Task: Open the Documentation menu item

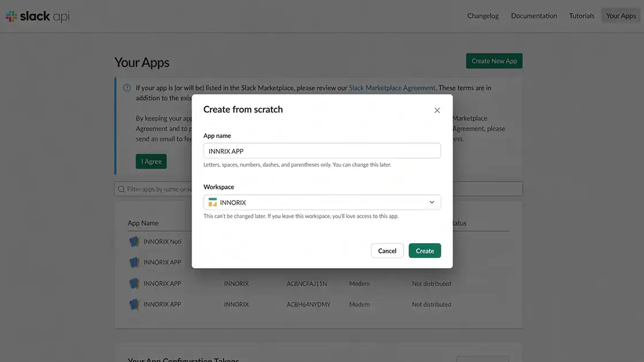Action: click(534, 16)
